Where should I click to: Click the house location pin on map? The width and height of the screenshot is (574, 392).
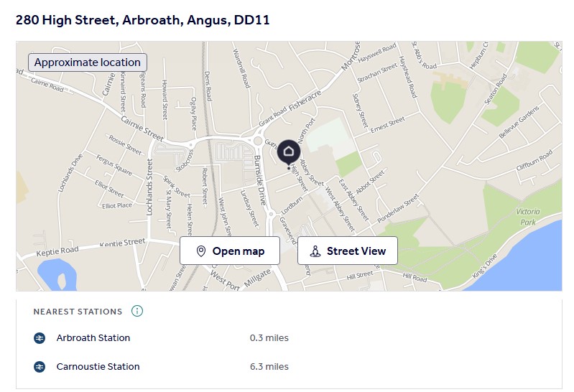289,152
